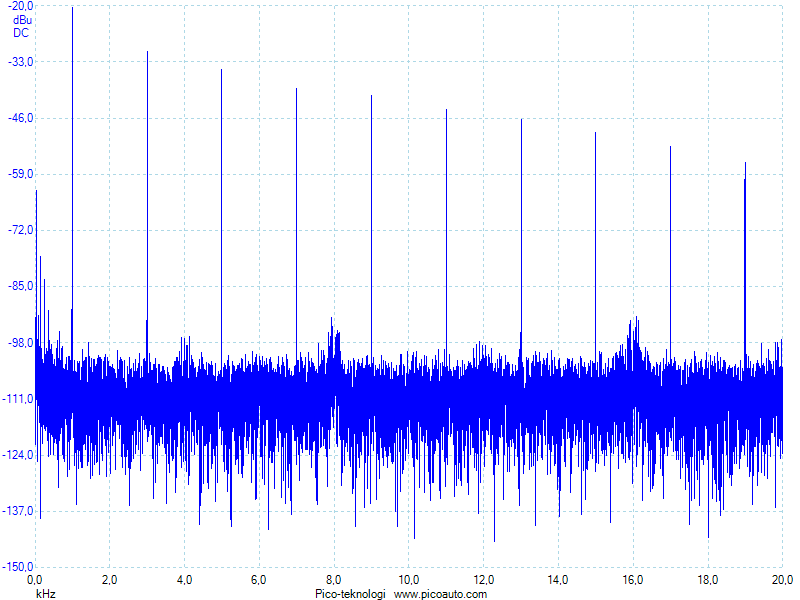Click the -59,0 axis value
Viewport: 800px width, 600px height.
(20, 174)
